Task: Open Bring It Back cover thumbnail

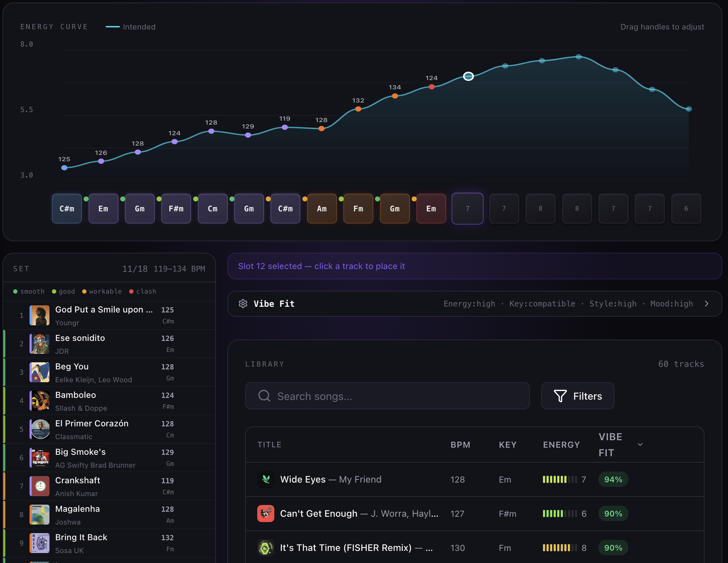Action: (39, 543)
